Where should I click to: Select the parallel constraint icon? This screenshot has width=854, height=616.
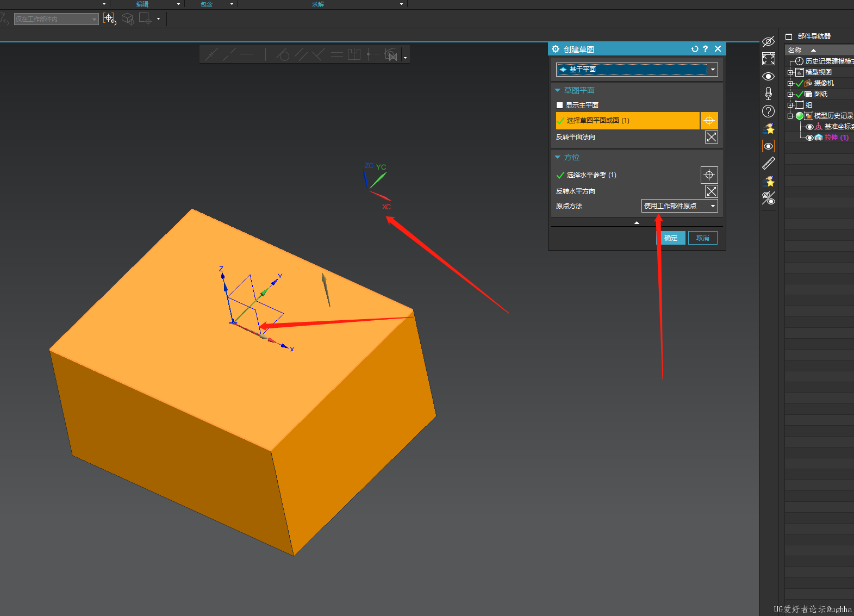(301, 54)
